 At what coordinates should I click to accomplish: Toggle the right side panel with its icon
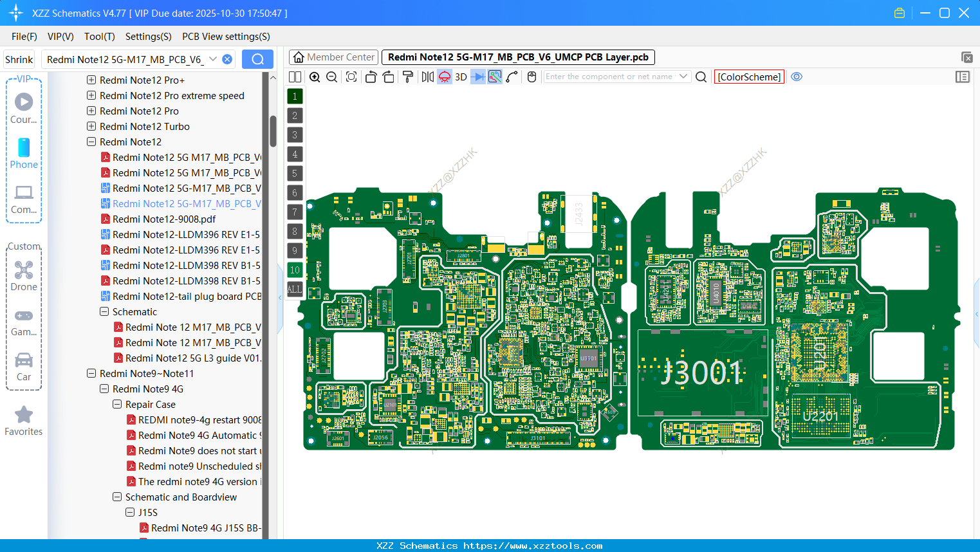click(963, 77)
